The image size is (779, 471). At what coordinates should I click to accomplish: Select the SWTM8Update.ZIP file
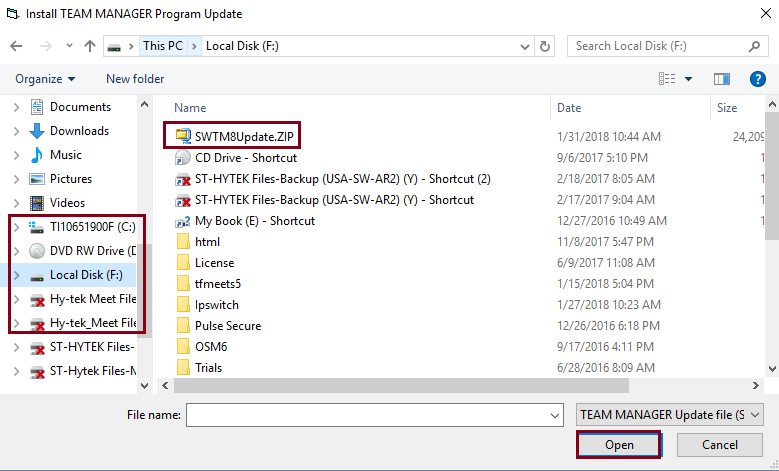(244, 137)
